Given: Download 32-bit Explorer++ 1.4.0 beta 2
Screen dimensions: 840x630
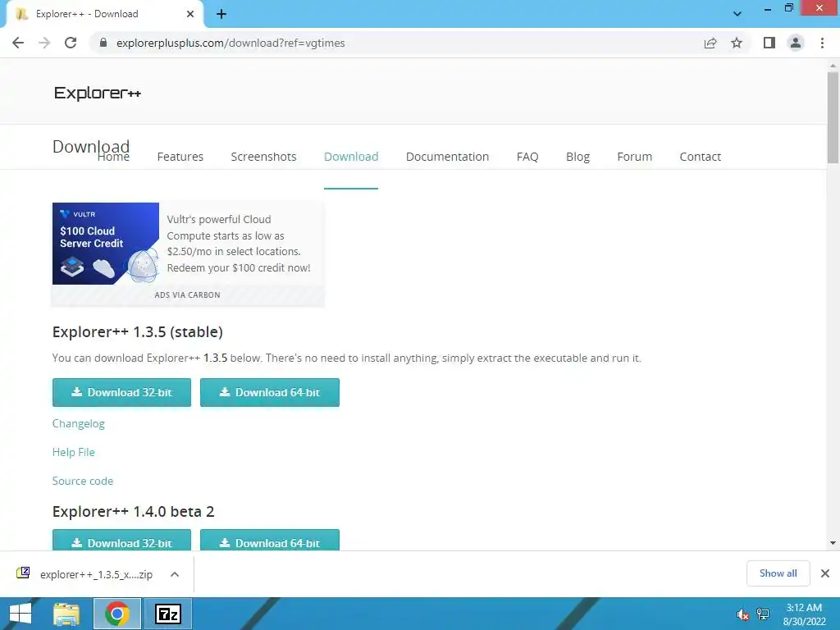Looking at the screenshot, I should (x=121, y=540).
